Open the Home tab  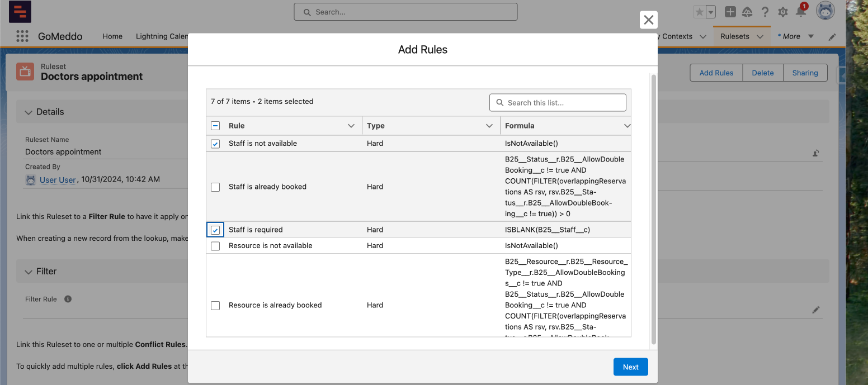point(112,36)
